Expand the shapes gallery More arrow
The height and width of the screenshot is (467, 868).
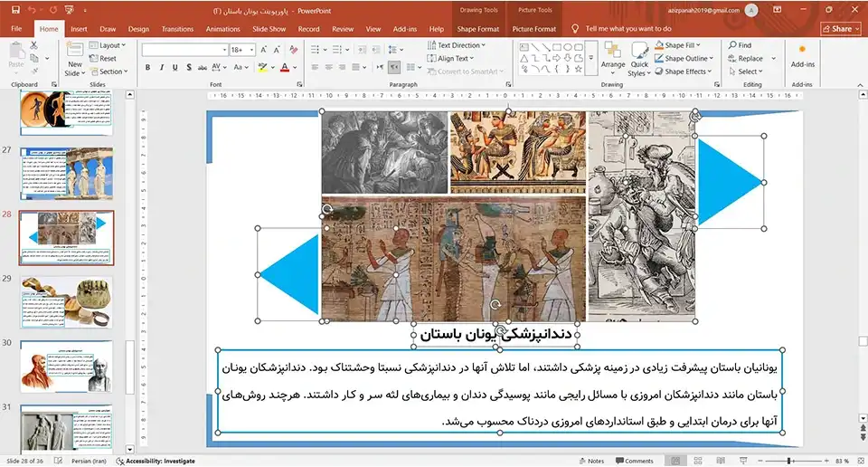pyautogui.click(x=590, y=58)
